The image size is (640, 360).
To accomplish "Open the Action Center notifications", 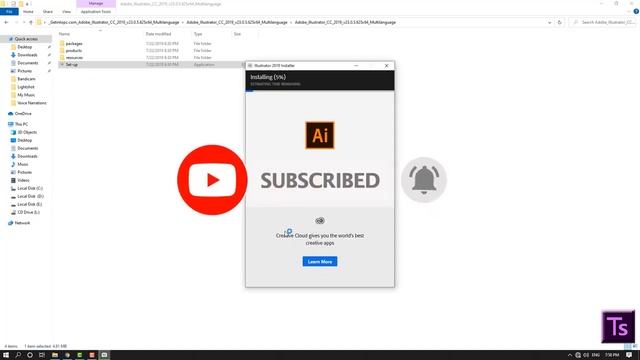I will point(629,355).
